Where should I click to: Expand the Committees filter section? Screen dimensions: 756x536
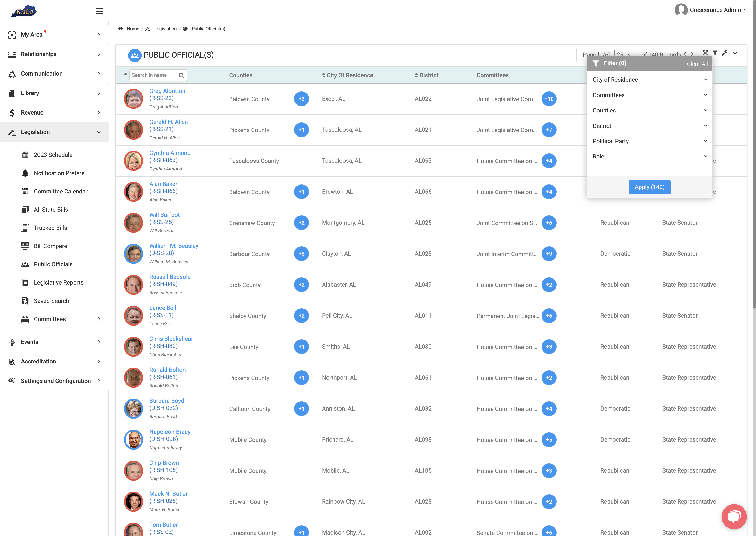(x=649, y=95)
